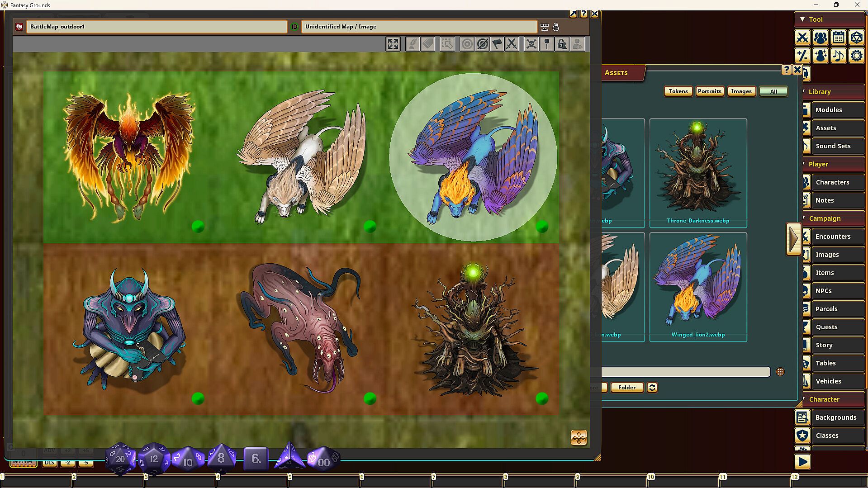Image resolution: width=868 pixels, height=488 pixels.
Task: Click the BattleMap_outdoor1 name field
Action: click(157, 27)
